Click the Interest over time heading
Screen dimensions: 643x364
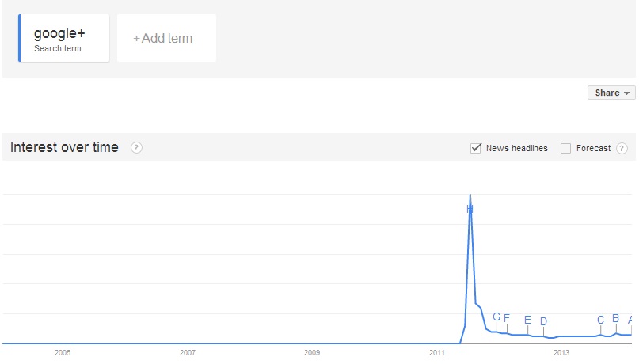[x=64, y=147]
